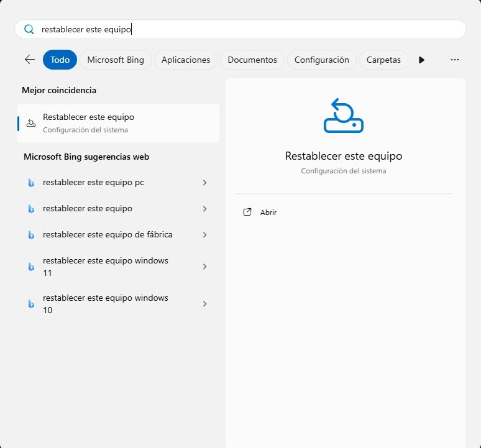The image size is (481, 448).
Task: Expand the chevron for "windows 10" suggestion
Action: point(204,304)
